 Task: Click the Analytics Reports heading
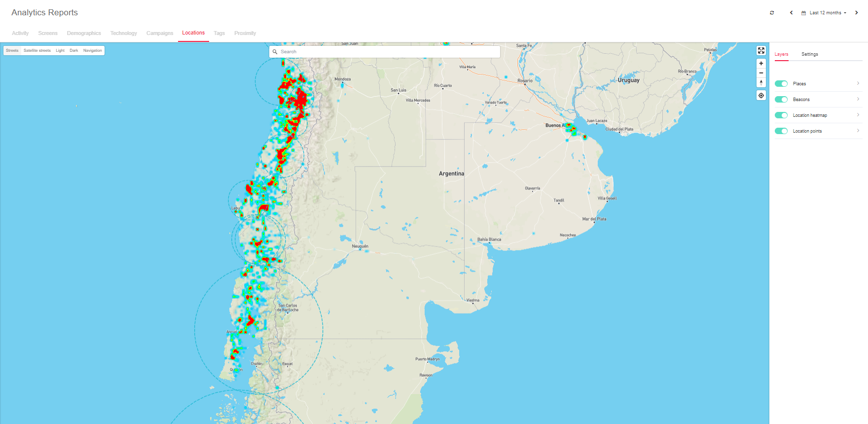(44, 12)
